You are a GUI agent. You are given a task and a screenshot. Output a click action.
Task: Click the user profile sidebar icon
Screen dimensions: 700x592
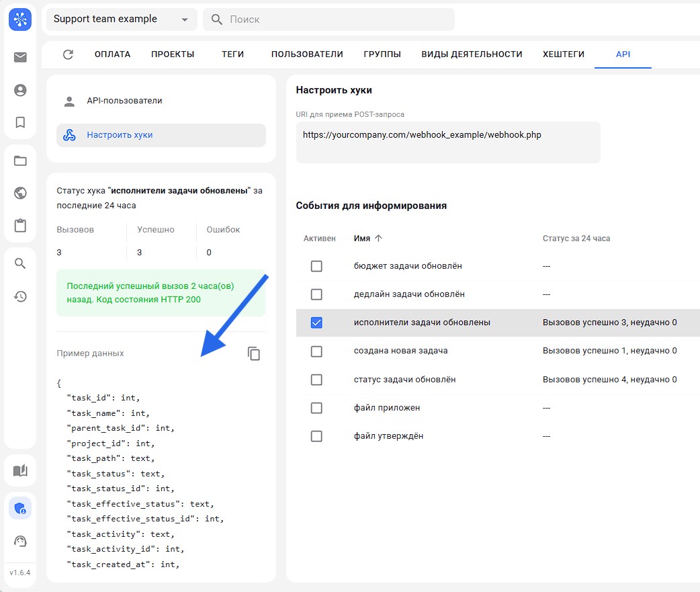coord(20,90)
